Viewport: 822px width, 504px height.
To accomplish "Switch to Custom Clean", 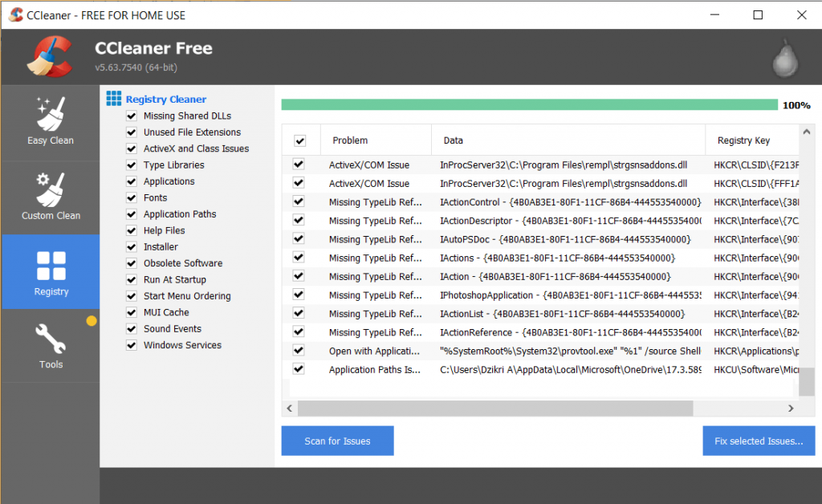I will pyautogui.click(x=50, y=197).
